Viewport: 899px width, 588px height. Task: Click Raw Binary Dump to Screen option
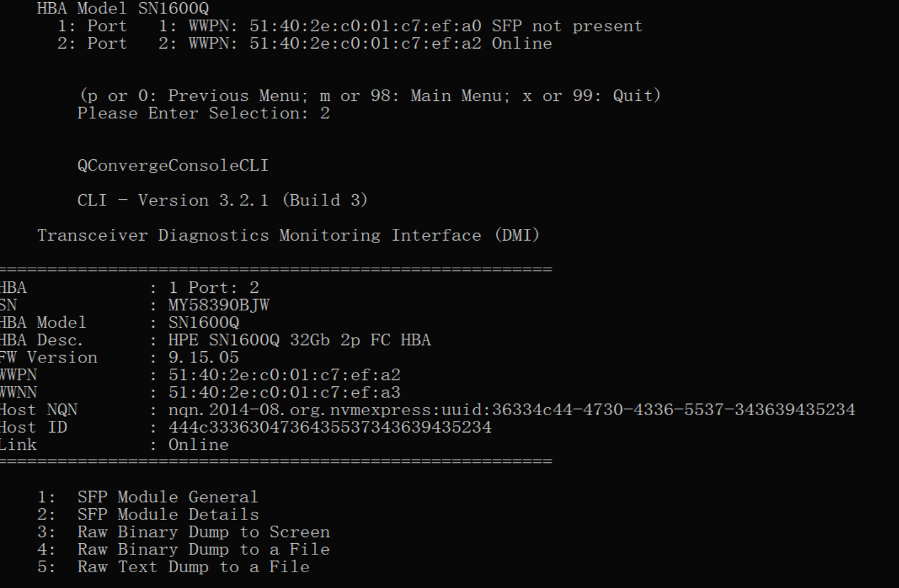pos(203,532)
